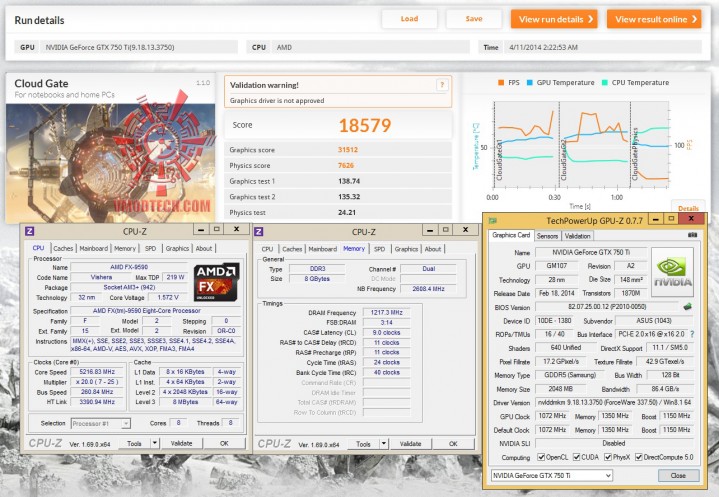Select the Graphics Card tab in GPU-Z
The width and height of the screenshot is (719, 497).
click(x=511, y=235)
